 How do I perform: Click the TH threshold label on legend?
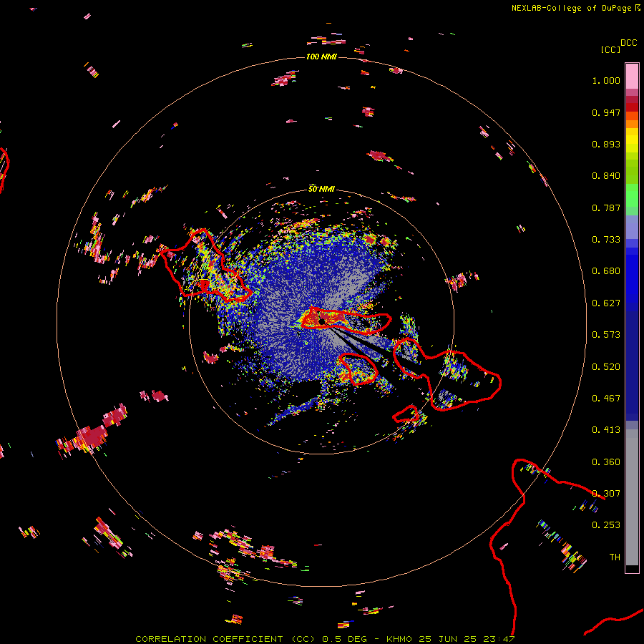coord(615,557)
